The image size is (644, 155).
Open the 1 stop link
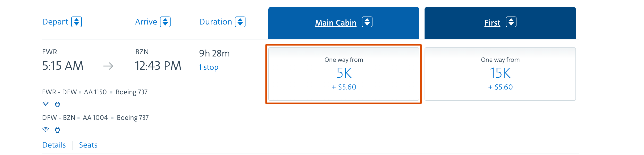click(209, 67)
